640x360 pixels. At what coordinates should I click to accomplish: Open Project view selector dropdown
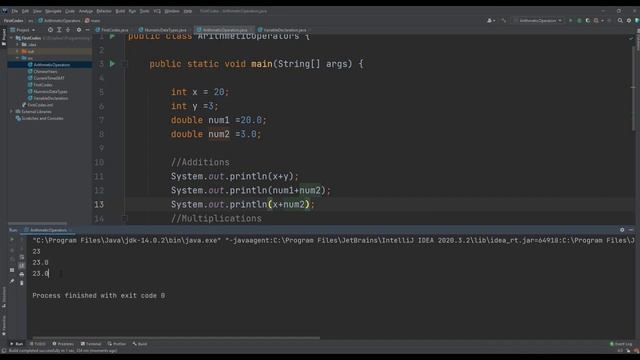point(23,30)
